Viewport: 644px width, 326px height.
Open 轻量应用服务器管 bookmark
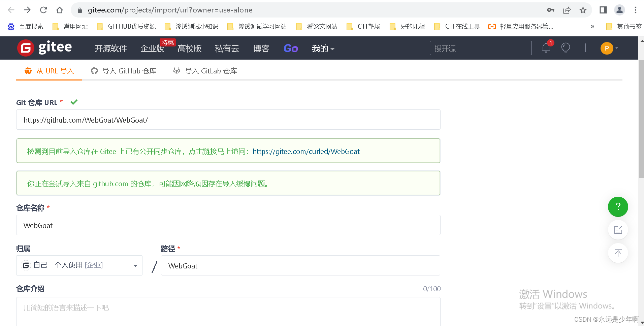coord(521,27)
